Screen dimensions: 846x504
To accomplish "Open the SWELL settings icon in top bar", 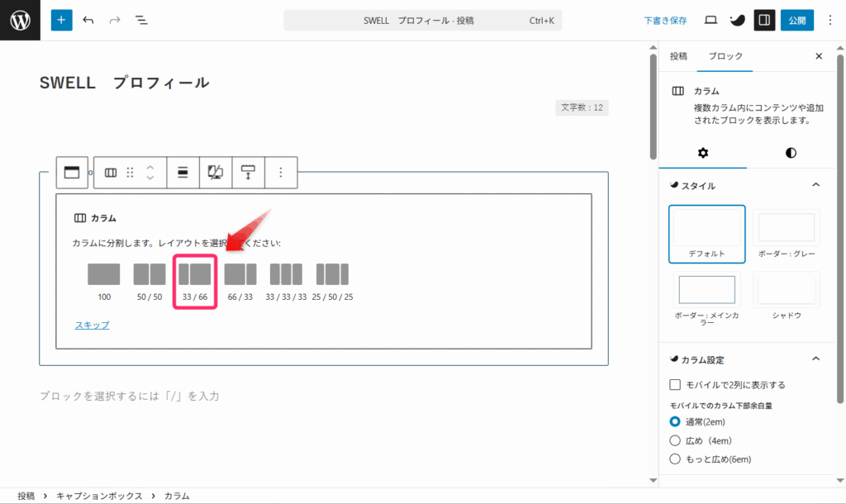I will coord(737,20).
